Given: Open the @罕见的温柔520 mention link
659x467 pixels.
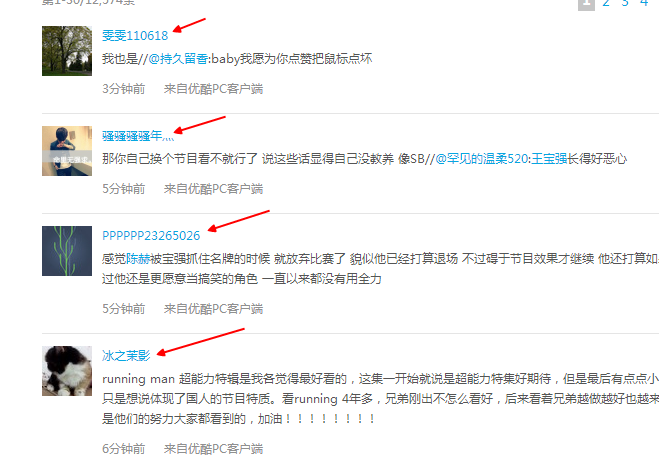Looking at the screenshot, I should coord(482,158).
